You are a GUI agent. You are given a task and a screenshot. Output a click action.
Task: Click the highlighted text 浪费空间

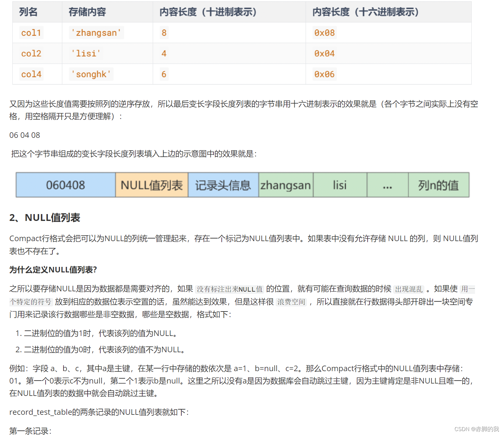291,302
